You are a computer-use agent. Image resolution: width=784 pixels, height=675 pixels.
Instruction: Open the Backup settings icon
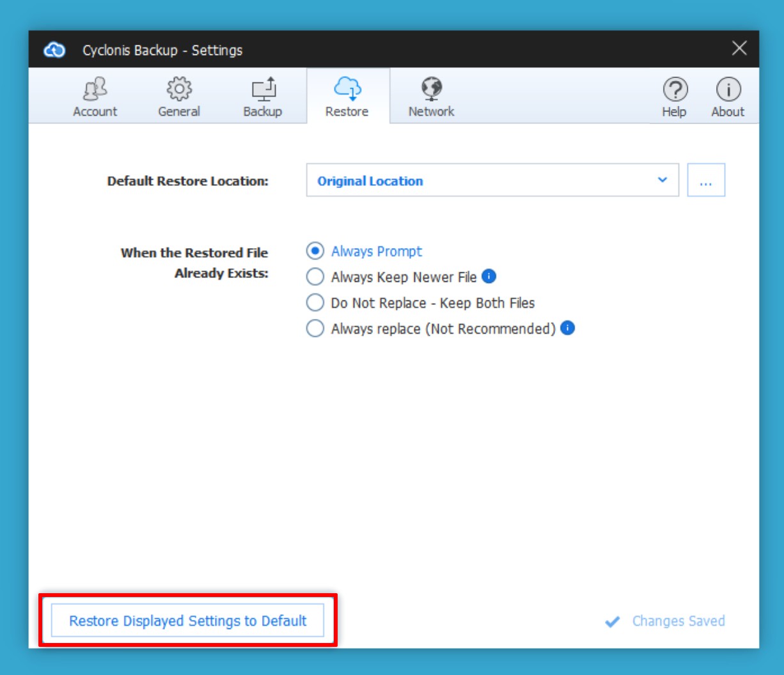click(263, 89)
